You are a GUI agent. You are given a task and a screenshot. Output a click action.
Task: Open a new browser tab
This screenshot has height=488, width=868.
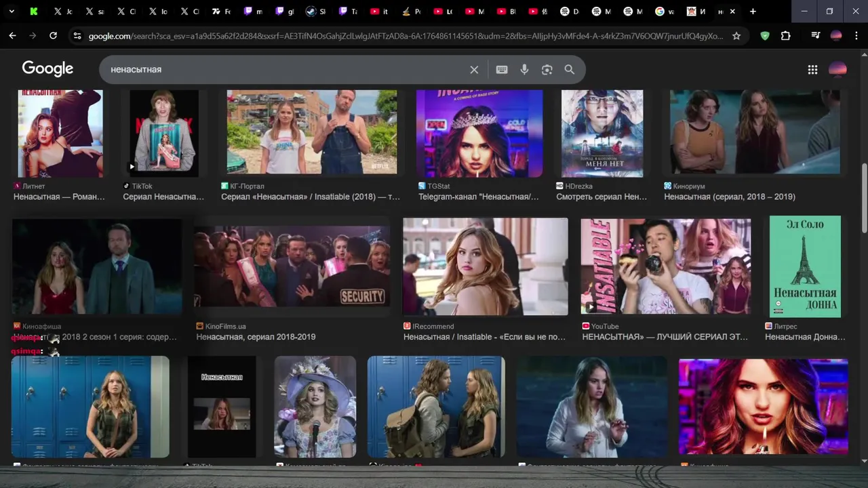[x=753, y=12]
